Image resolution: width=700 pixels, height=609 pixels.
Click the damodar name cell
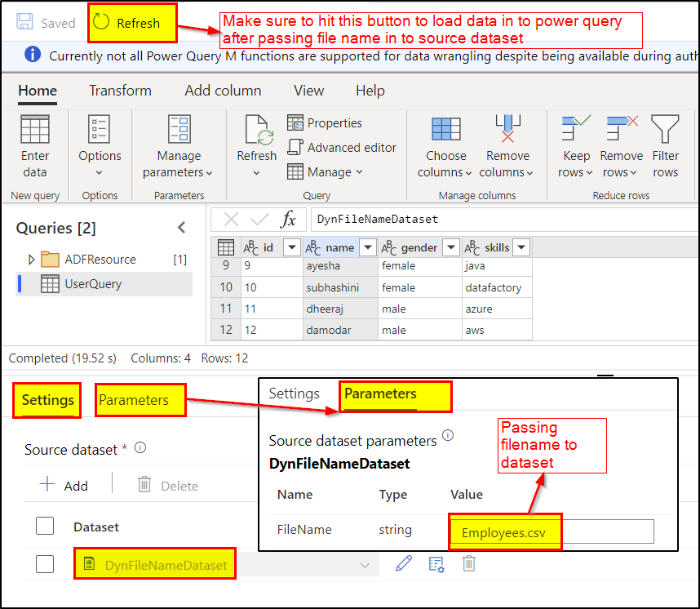[340, 330]
